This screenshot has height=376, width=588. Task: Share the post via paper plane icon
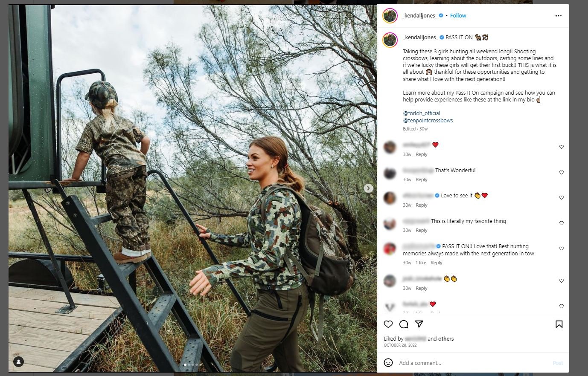(419, 324)
